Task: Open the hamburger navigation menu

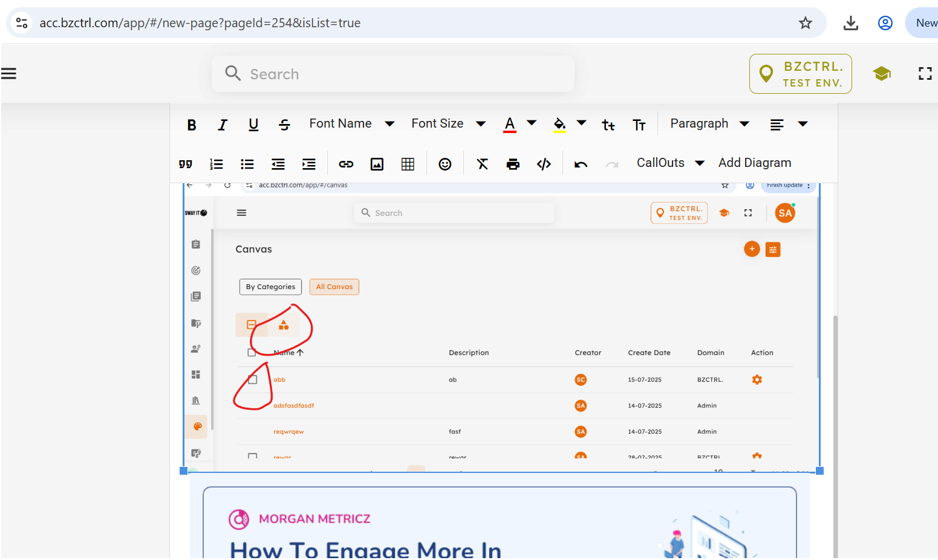Action: click(x=8, y=74)
